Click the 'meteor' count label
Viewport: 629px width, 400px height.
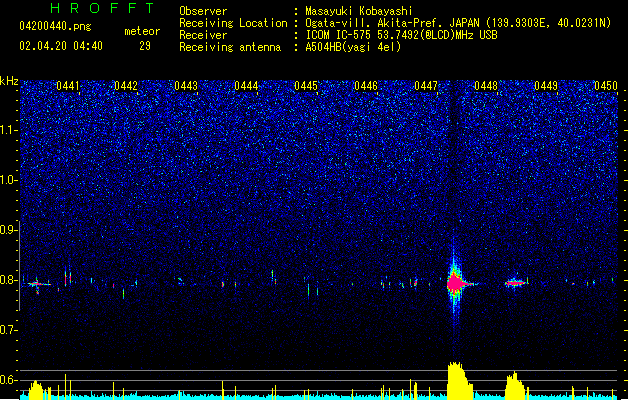click(x=142, y=31)
